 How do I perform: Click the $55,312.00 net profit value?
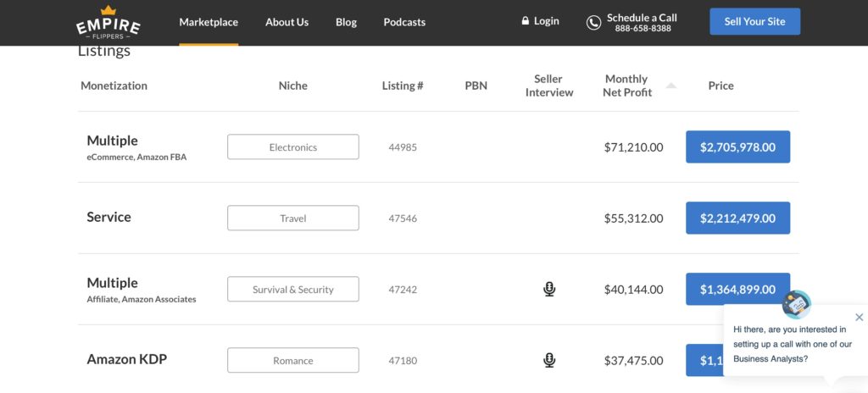[633, 218]
